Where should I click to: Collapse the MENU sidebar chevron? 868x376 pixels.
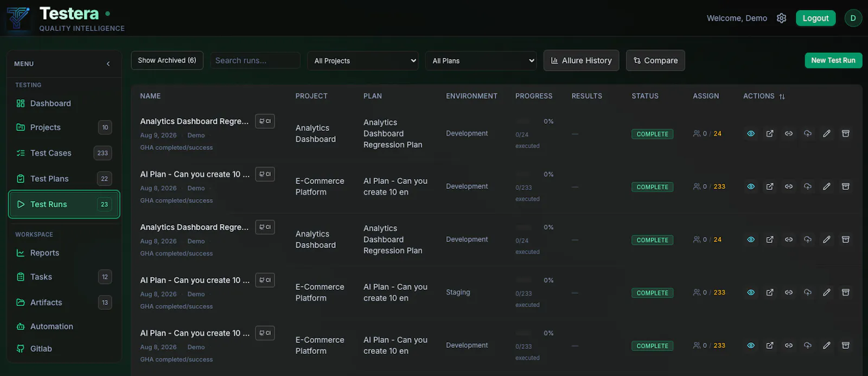coord(108,64)
